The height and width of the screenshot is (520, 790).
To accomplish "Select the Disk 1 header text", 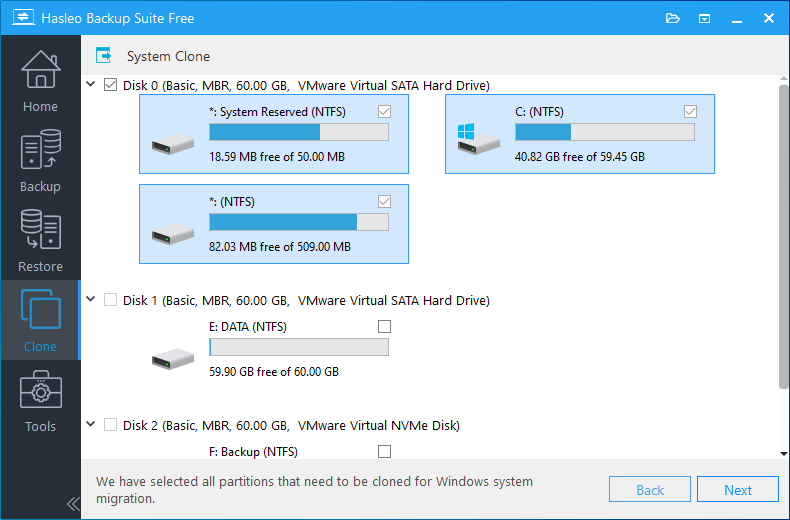I will click(x=306, y=300).
